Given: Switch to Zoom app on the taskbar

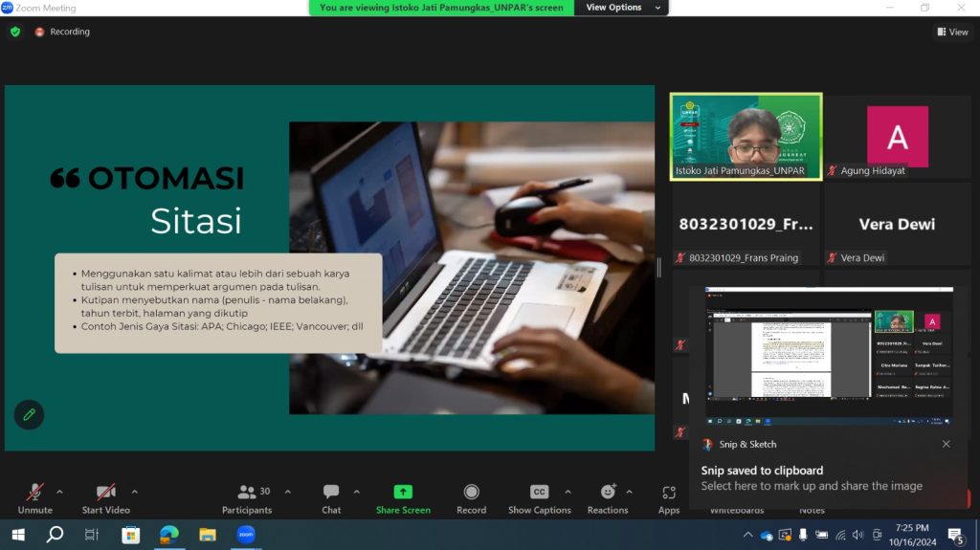Looking at the screenshot, I should (x=246, y=535).
